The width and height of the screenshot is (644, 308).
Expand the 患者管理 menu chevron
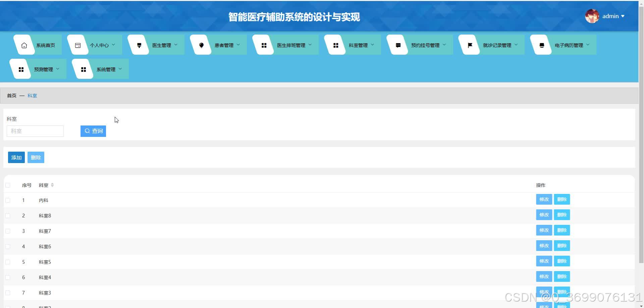(x=238, y=45)
